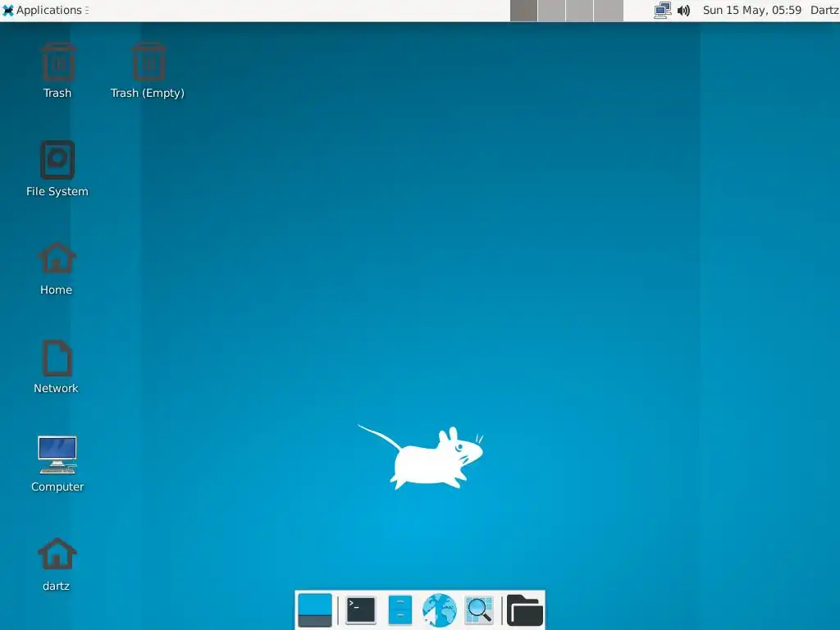Viewport: 840px width, 630px height.
Task: Click the network connection tray icon
Action: point(663,10)
